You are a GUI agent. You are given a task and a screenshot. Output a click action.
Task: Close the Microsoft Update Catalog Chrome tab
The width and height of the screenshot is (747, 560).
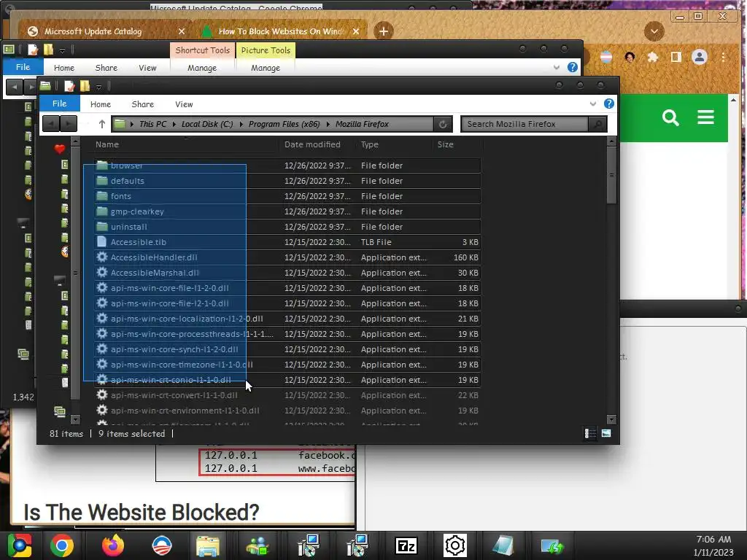point(182,31)
